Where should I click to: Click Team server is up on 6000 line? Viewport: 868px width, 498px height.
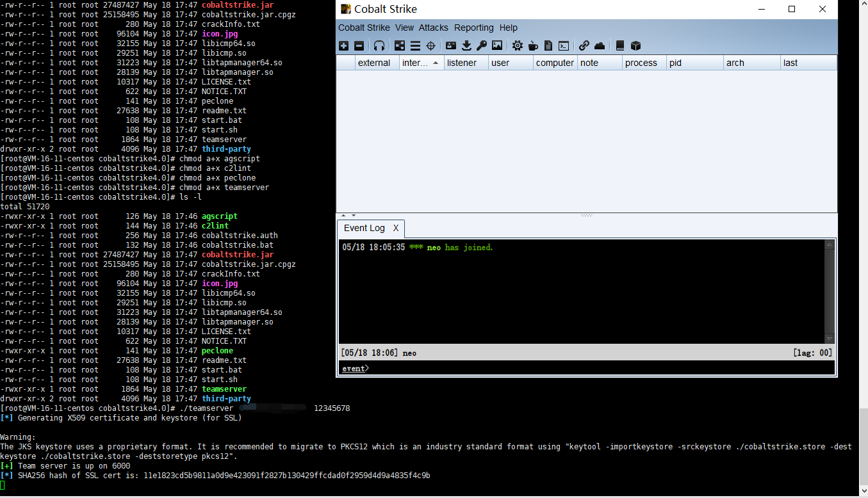click(x=65, y=466)
